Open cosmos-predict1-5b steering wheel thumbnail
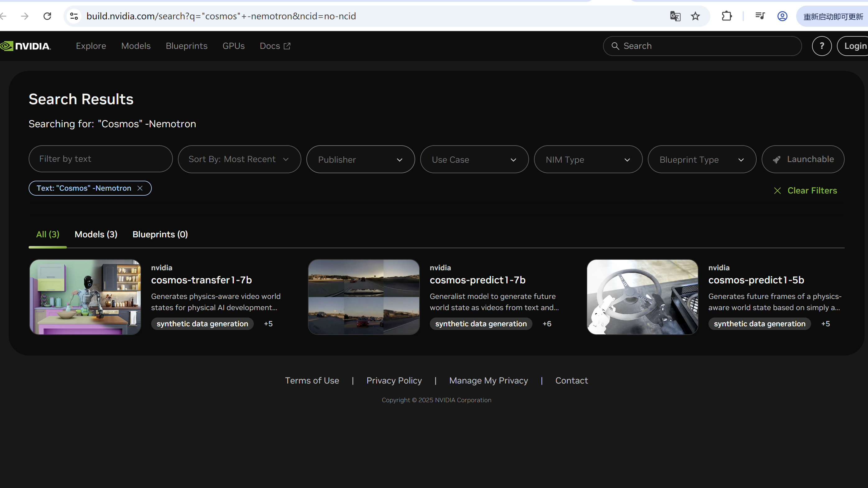 (x=643, y=297)
